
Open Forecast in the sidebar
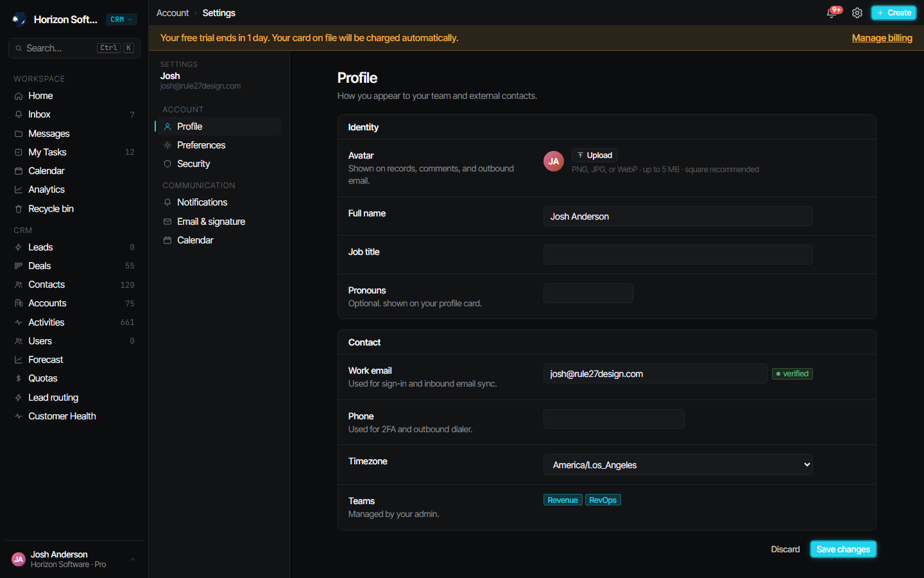74,360
